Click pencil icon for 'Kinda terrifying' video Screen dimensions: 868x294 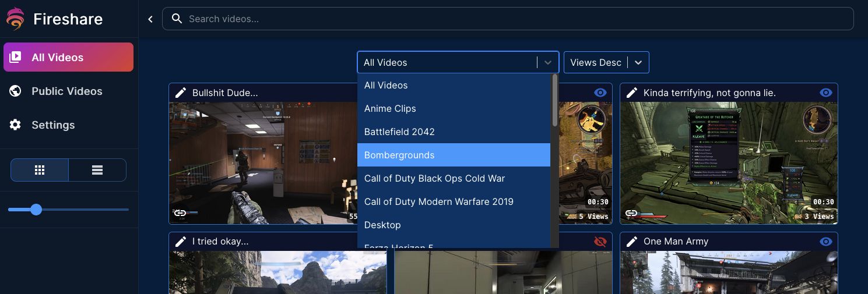coord(632,93)
